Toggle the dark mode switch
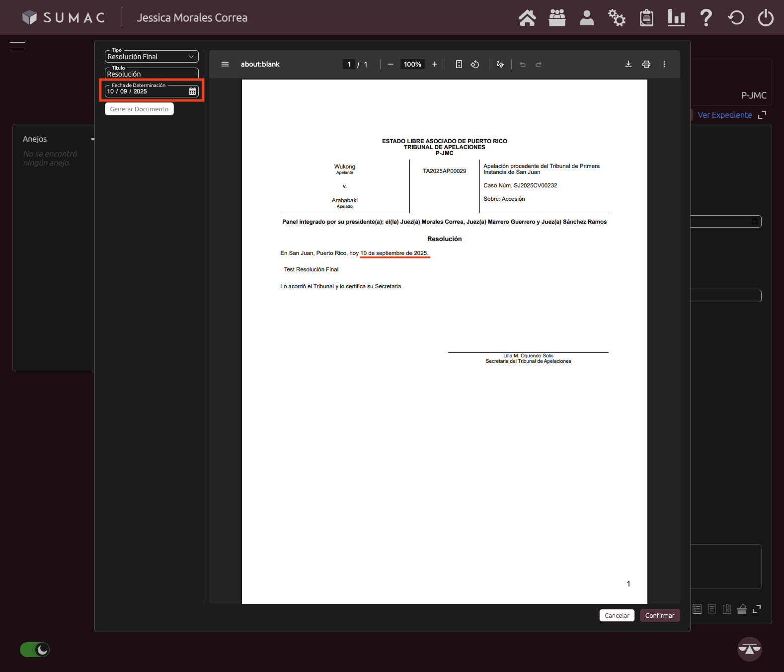 (35, 650)
